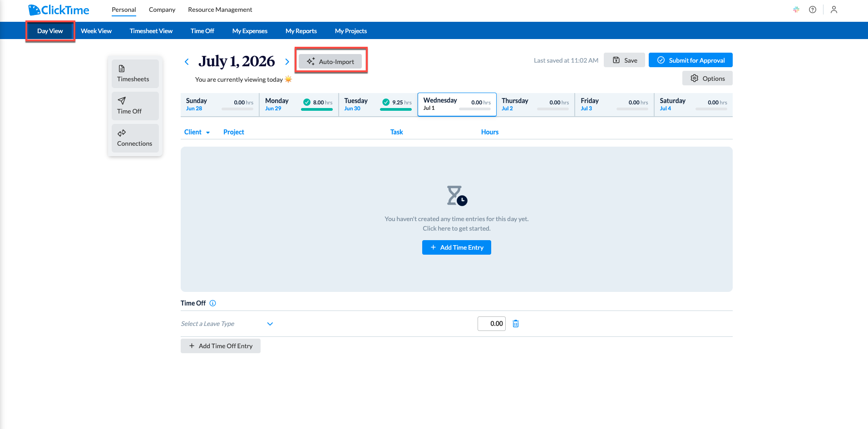868x429 pixels.
Task: Click Submit for Approval button
Action: tap(690, 60)
